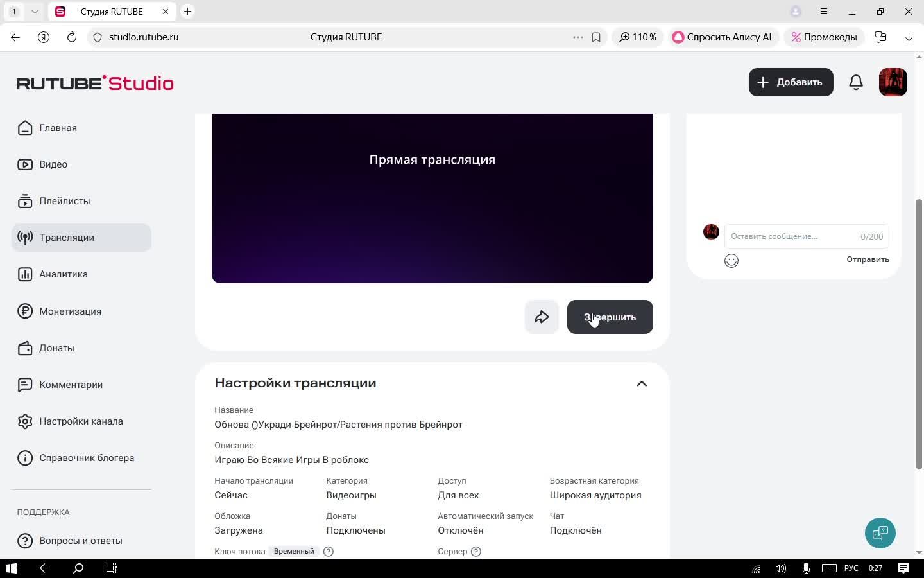Click Спросить Алису AI button
The image size is (924, 578).
coord(723,37)
